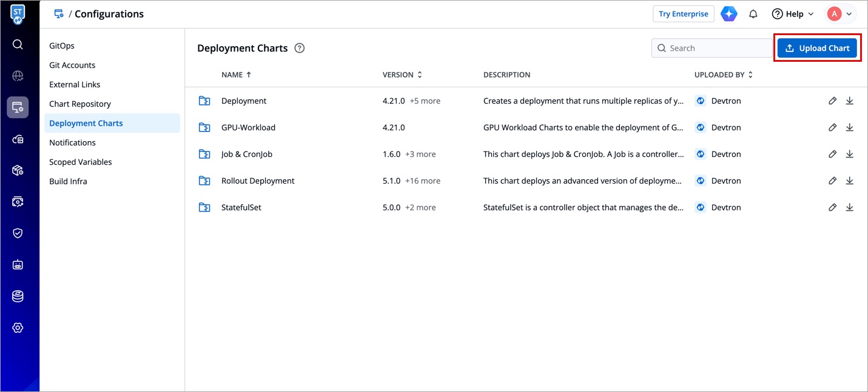The image size is (868, 392).
Task: Open the user profile avatar menu
Action: 840,14
